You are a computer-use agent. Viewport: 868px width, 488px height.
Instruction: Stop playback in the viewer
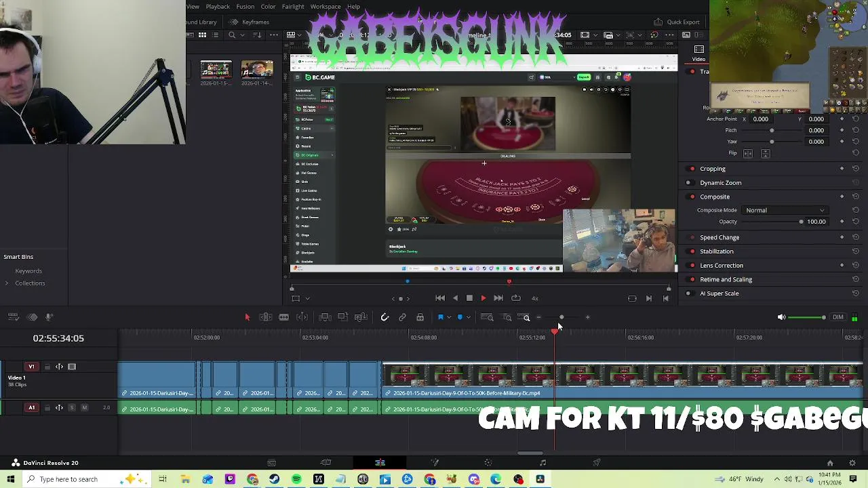469,298
